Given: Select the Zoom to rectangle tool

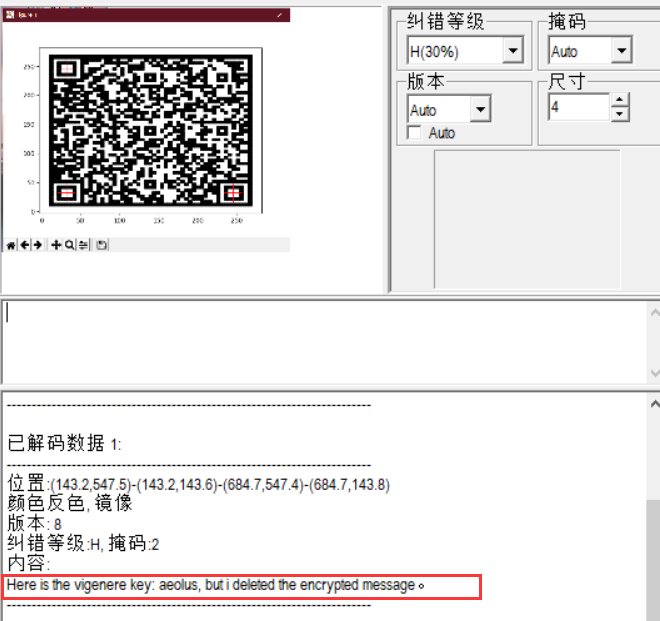Looking at the screenshot, I should coord(69,245).
